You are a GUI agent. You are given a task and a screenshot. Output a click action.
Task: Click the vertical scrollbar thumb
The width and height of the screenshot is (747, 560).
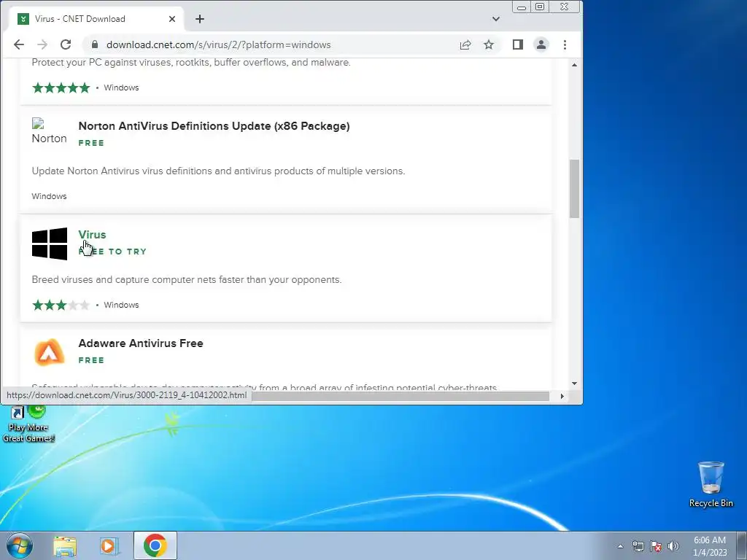click(x=575, y=189)
